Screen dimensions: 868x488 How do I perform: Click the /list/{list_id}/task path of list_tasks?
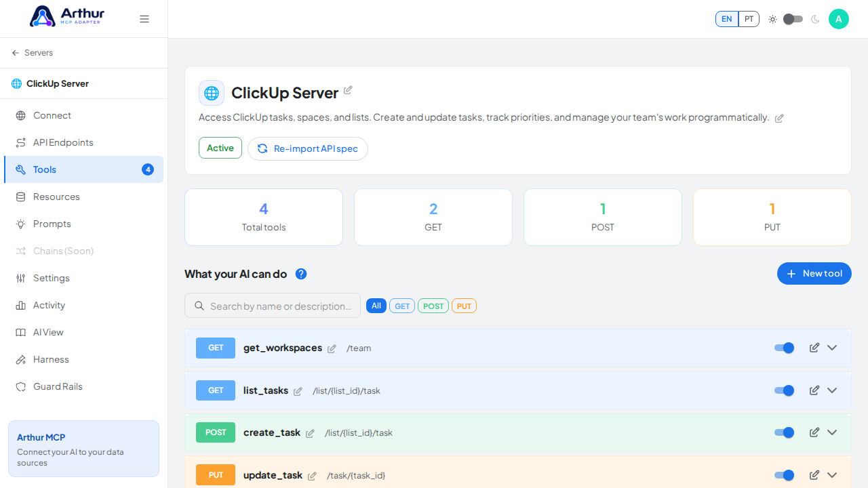347,391
